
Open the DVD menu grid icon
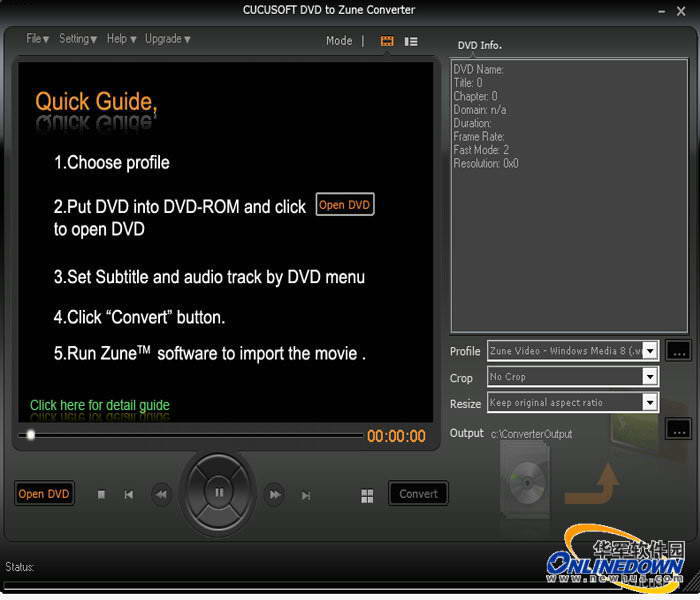[367, 496]
